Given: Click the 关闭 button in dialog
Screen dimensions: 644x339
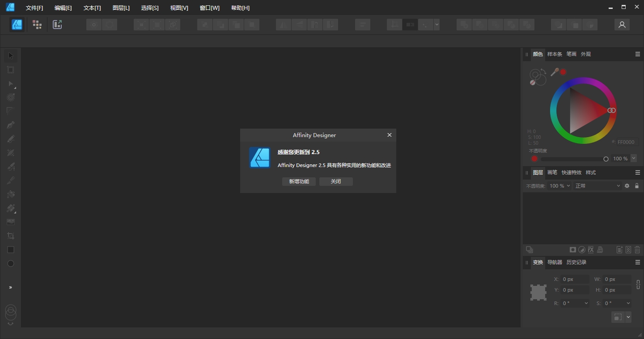Looking at the screenshot, I should pos(336,181).
